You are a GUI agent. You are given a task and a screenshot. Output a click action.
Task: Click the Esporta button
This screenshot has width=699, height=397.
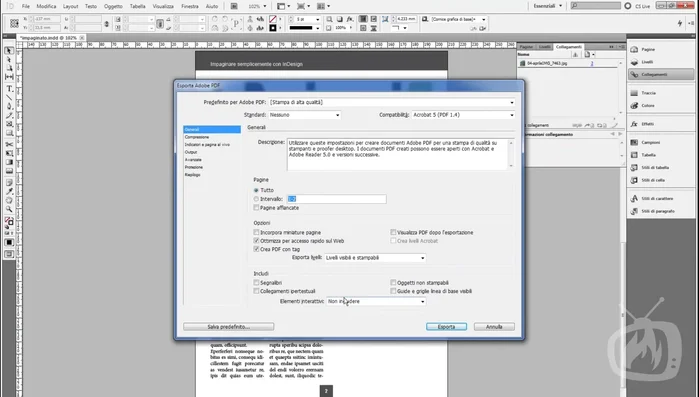446,327
